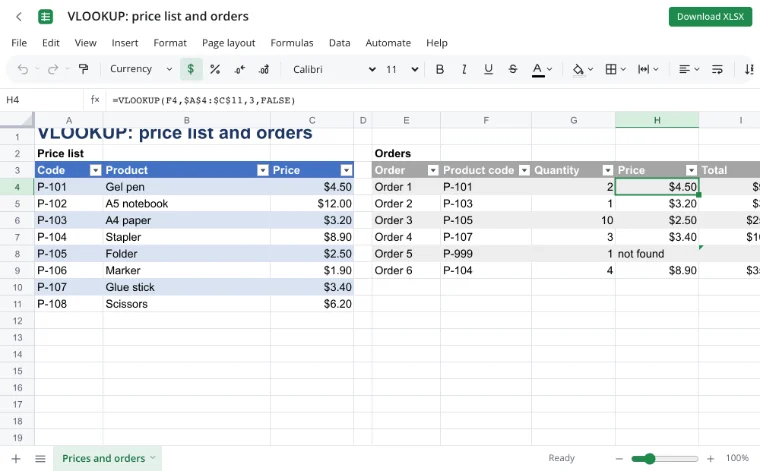Add a new sheet with plus icon
This screenshot has height=471, width=760.
(x=16, y=458)
